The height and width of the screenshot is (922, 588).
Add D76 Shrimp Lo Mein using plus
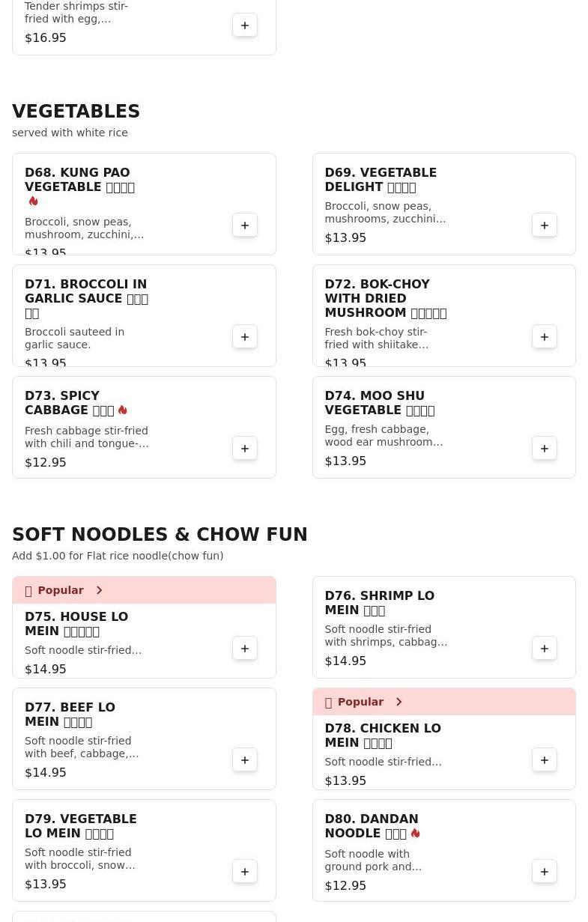[545, 649]
